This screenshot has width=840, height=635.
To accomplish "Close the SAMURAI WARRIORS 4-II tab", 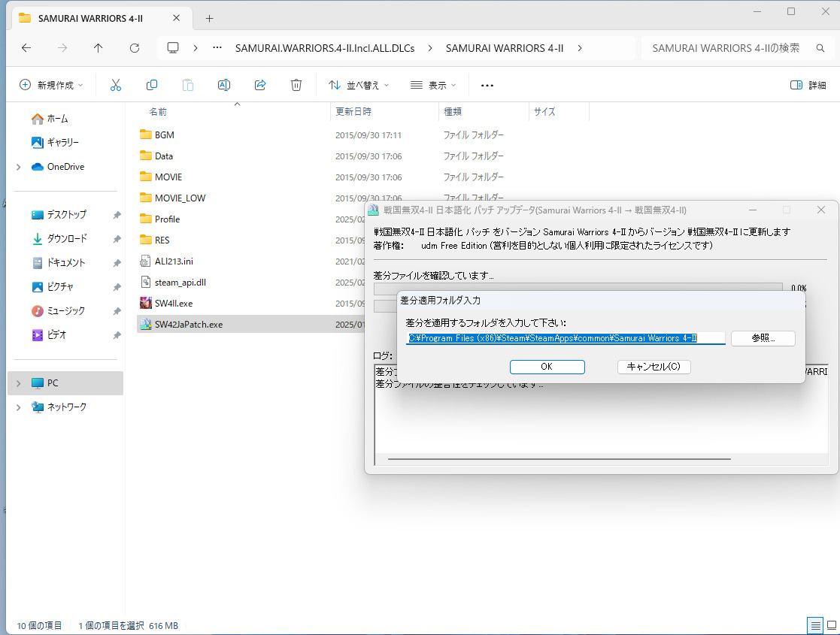I will click(176, 18).
